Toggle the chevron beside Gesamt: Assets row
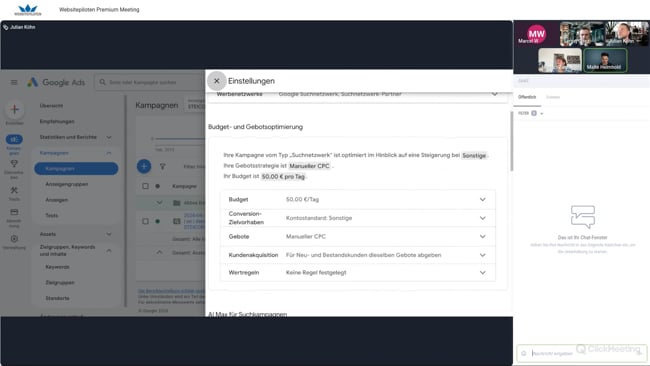 click(x=160, y=252)
